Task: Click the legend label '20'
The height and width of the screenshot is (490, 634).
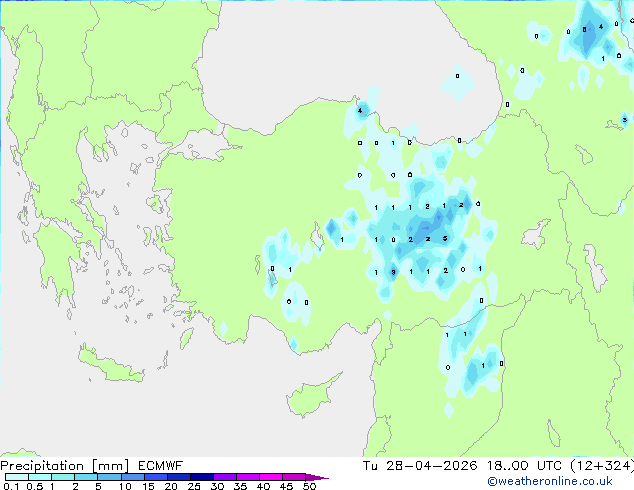Action: (171, 486)
